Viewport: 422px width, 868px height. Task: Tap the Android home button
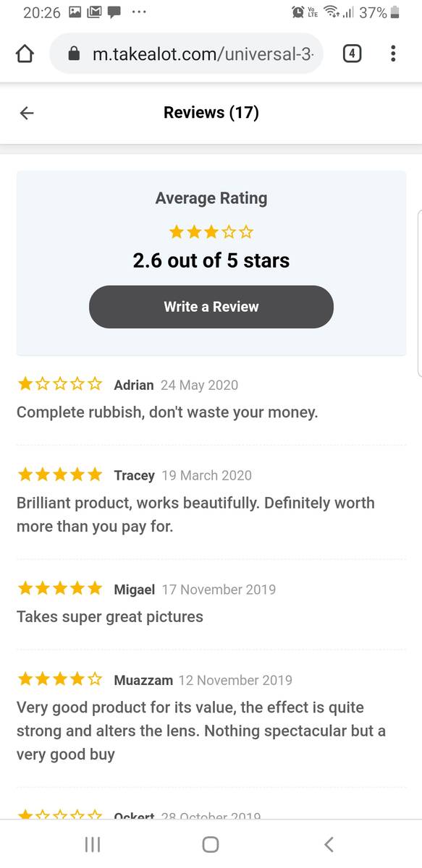click(x=211, y=844)
